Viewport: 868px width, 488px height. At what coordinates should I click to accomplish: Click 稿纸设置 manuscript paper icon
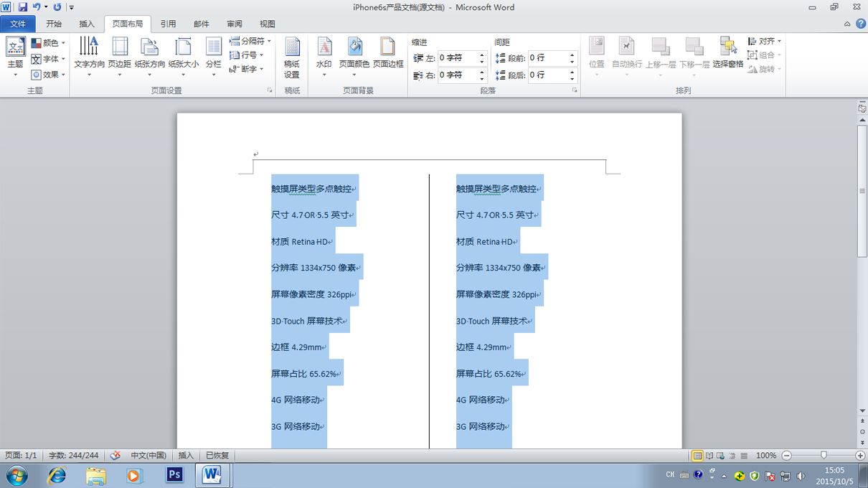point(292,57)
